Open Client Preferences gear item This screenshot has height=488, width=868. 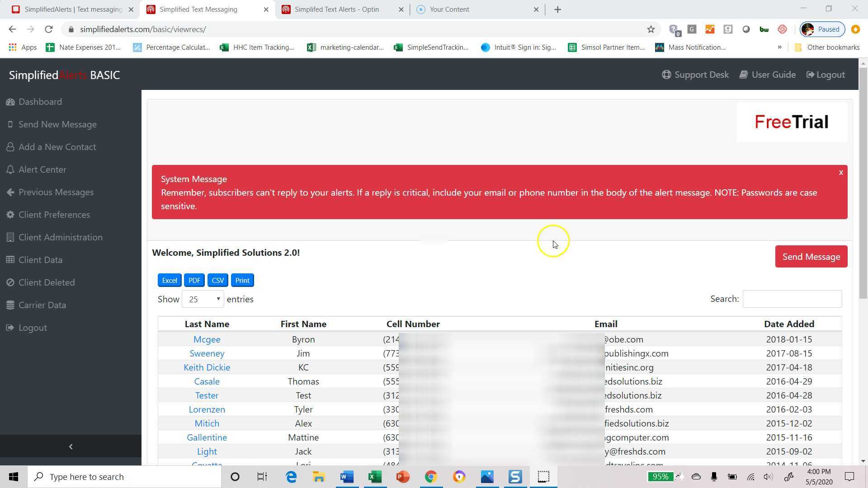(x=54, y=215)
